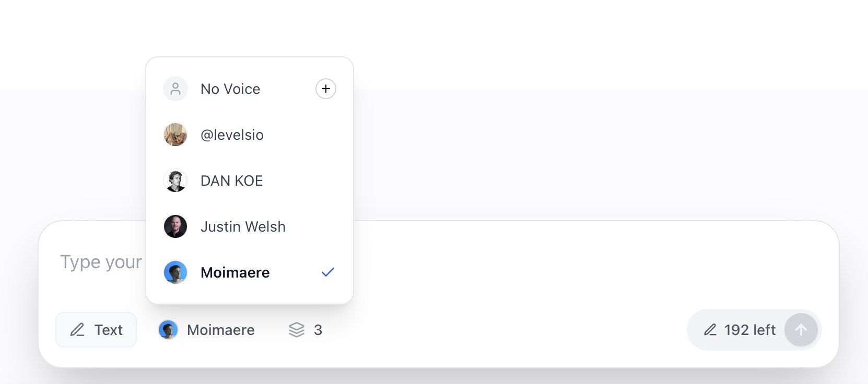The height and width of the screenshot is (384, 868).
Task: Click the stack icon next to the number 3
Action: pyautogui.click(x=296, y=330)
